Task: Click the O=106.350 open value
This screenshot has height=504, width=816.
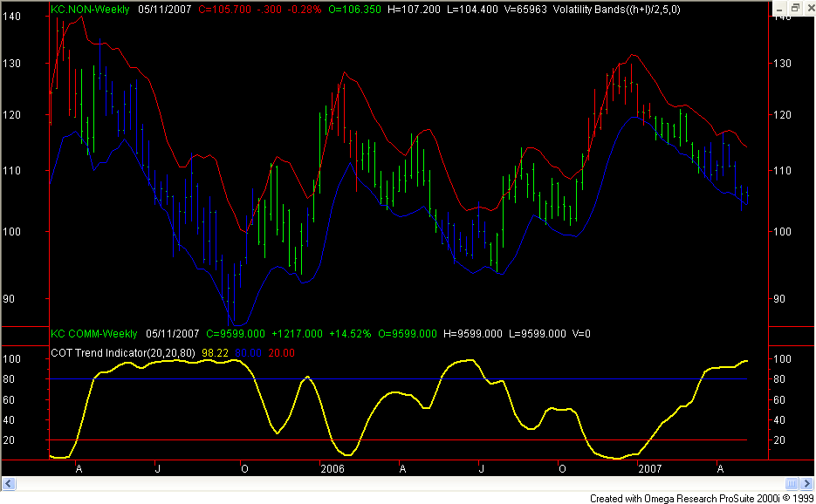Action: [x=355, y=10]
